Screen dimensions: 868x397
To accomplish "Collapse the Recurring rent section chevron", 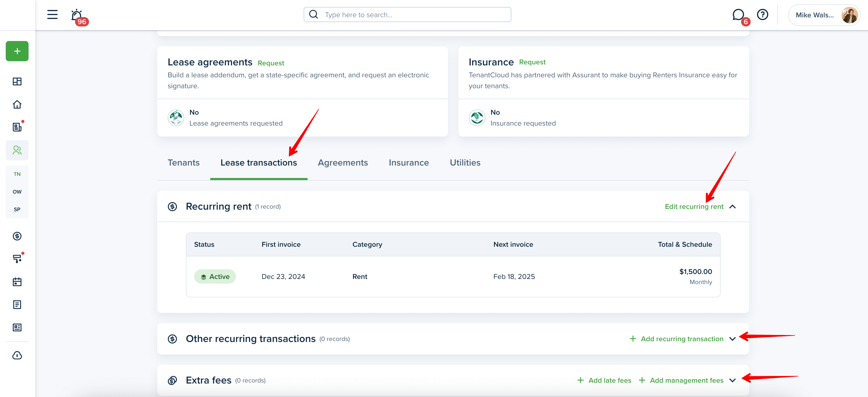I will tap(733, 207).
